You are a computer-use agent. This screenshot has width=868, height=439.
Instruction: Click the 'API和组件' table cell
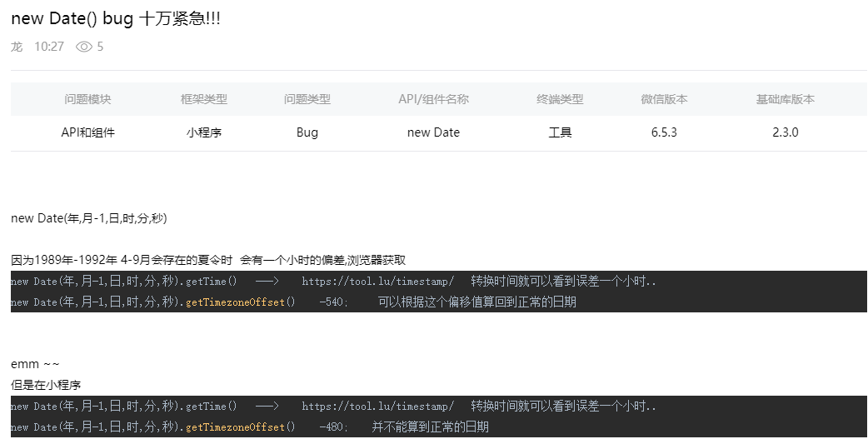88,132
